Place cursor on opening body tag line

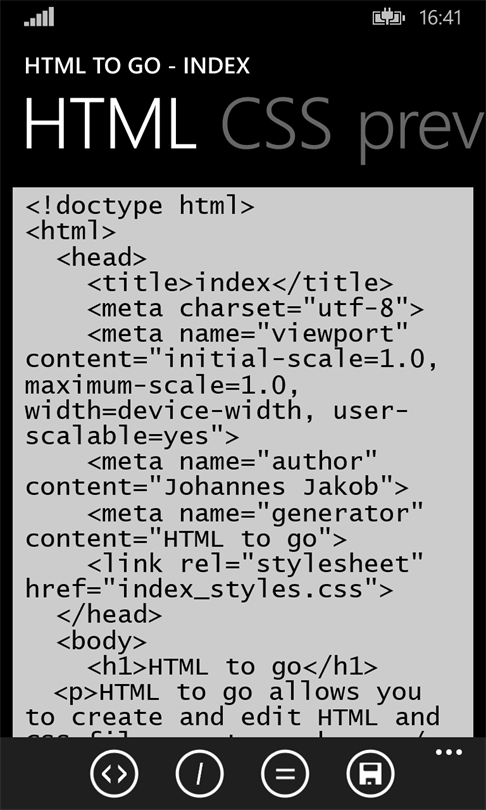[x=101, y=641]
